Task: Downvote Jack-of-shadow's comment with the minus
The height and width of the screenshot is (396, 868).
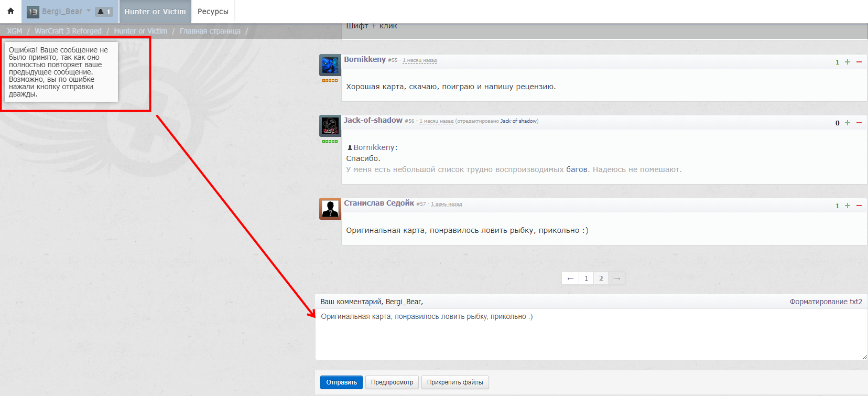Action: tap(859, 123)
